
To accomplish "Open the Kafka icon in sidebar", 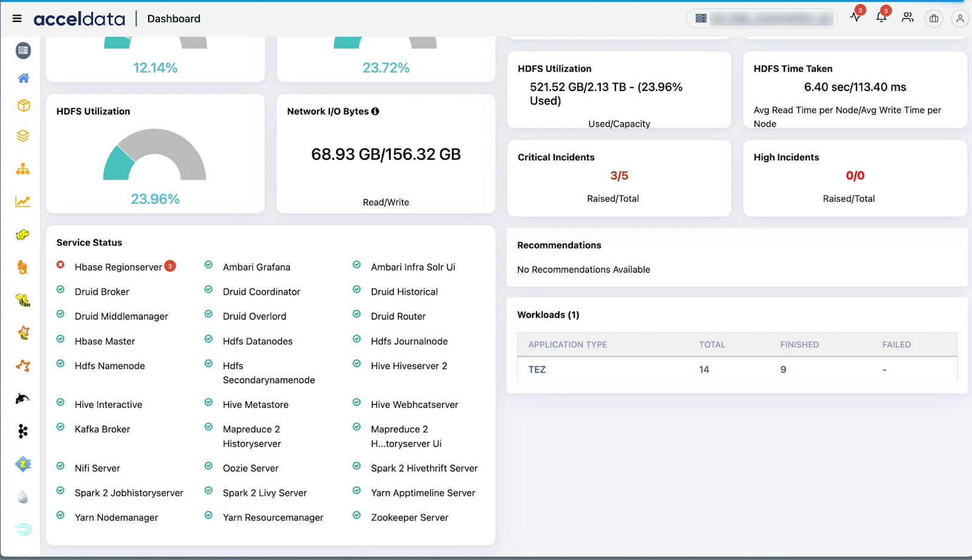I will pyautogui.click(x=23, y=431).
